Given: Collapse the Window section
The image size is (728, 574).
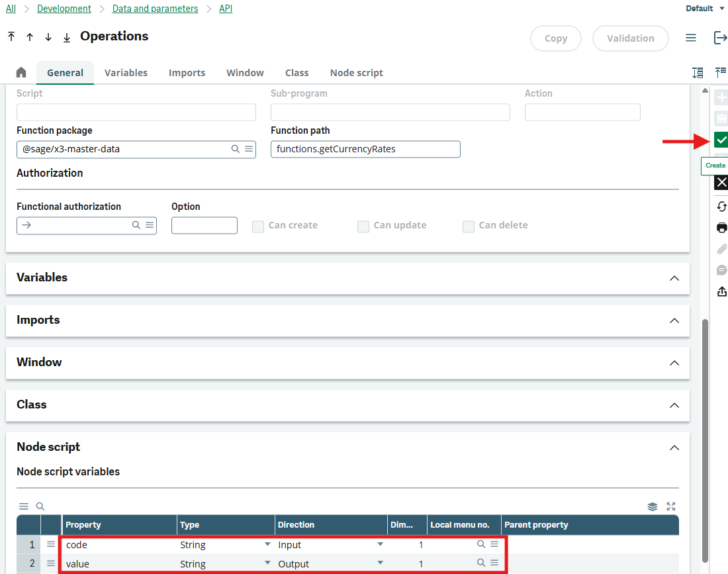Looking at the screenshot, I should click(x=674, y=363).
